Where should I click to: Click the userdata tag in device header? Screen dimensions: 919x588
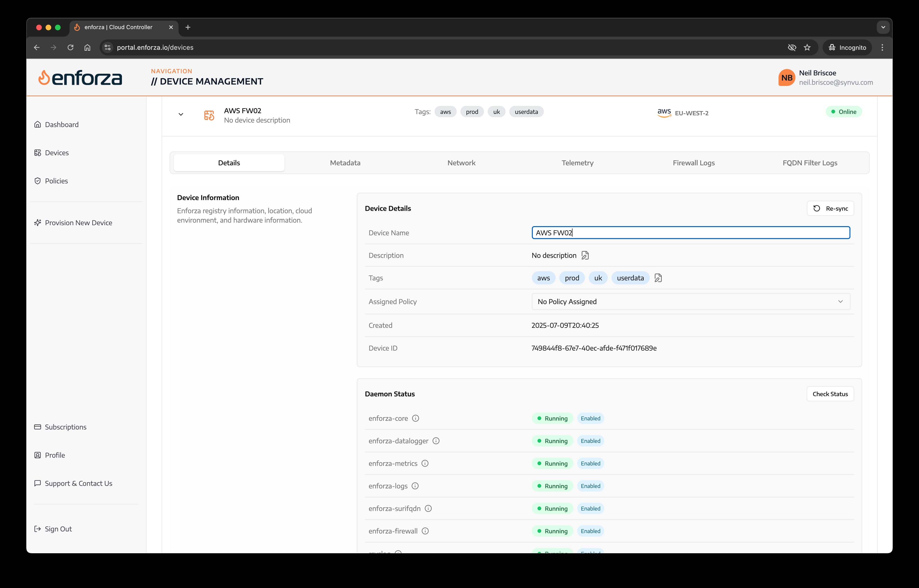pyautogui.click(x=526, y=112)
